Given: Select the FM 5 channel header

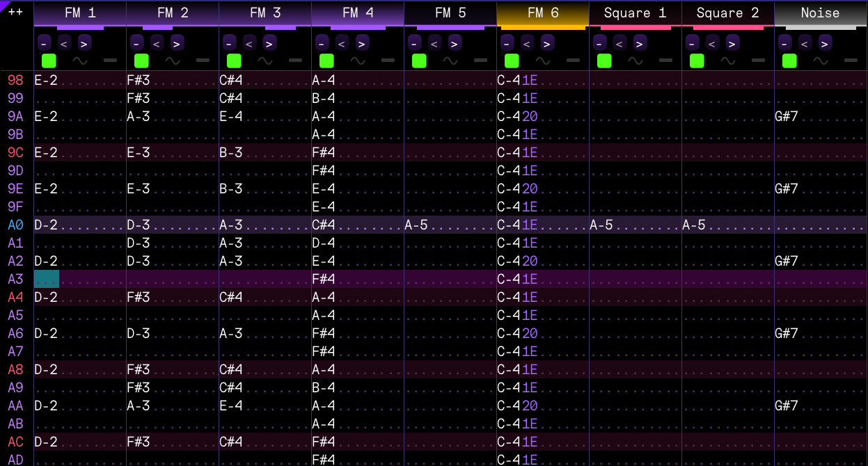Looking at the screenshot, I should click(450, 13).
